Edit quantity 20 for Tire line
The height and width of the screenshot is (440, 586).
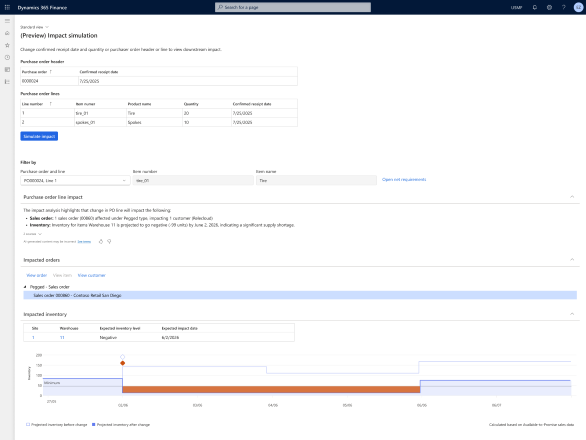207,113
